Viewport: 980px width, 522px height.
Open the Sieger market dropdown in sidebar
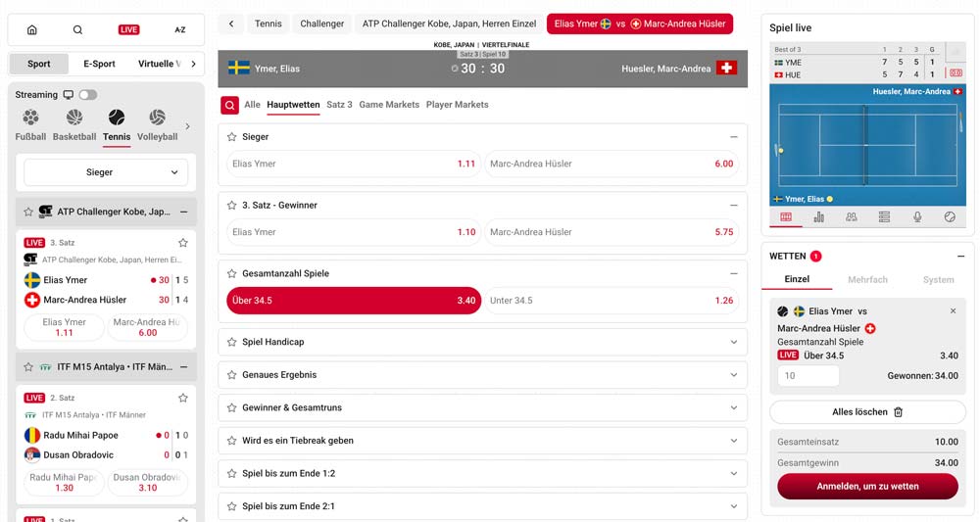click(x=106, y=172)
